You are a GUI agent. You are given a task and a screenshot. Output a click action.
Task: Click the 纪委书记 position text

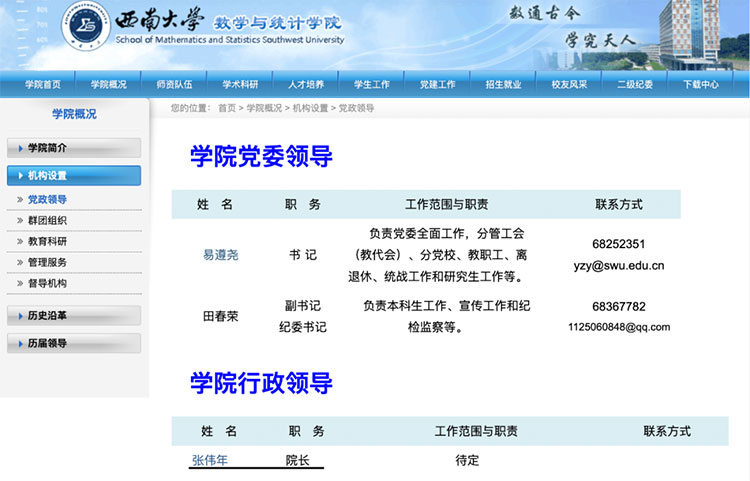click(x=302, y=327)
